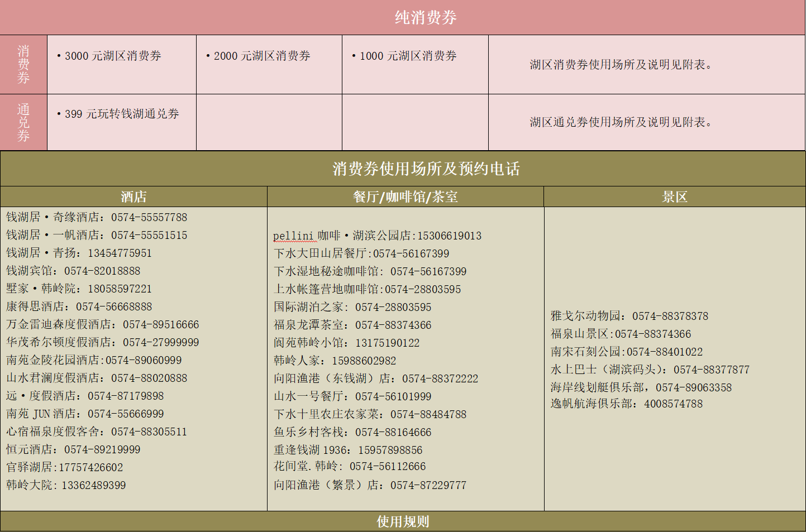Viewport: 806px width, 532px height.
Task: Click the 向阳渔港（繁景）店 restaurant line
Action: (369, 485)
